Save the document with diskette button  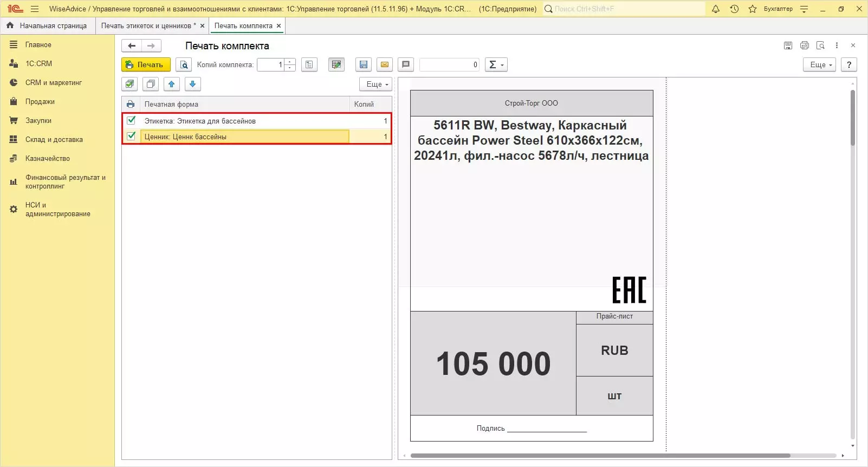364,65
